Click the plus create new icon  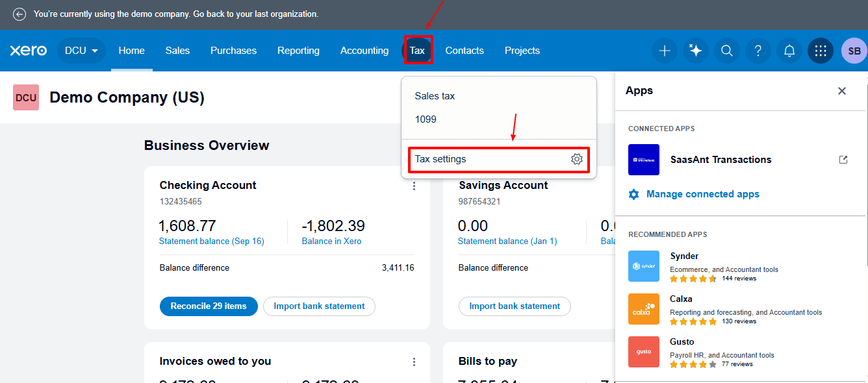coord(664,51)
